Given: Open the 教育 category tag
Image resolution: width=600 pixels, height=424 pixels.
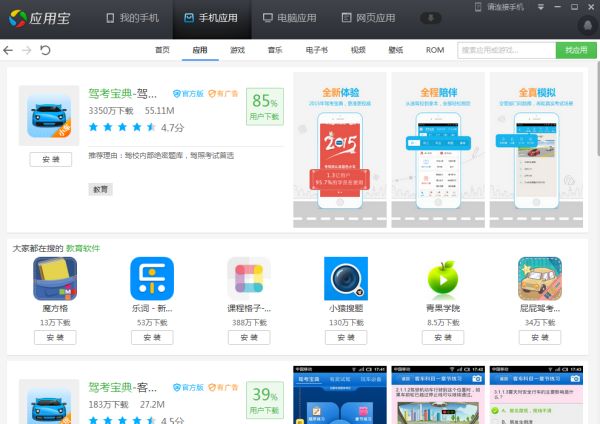Looking at the screenshot, I should click(100, 189).
